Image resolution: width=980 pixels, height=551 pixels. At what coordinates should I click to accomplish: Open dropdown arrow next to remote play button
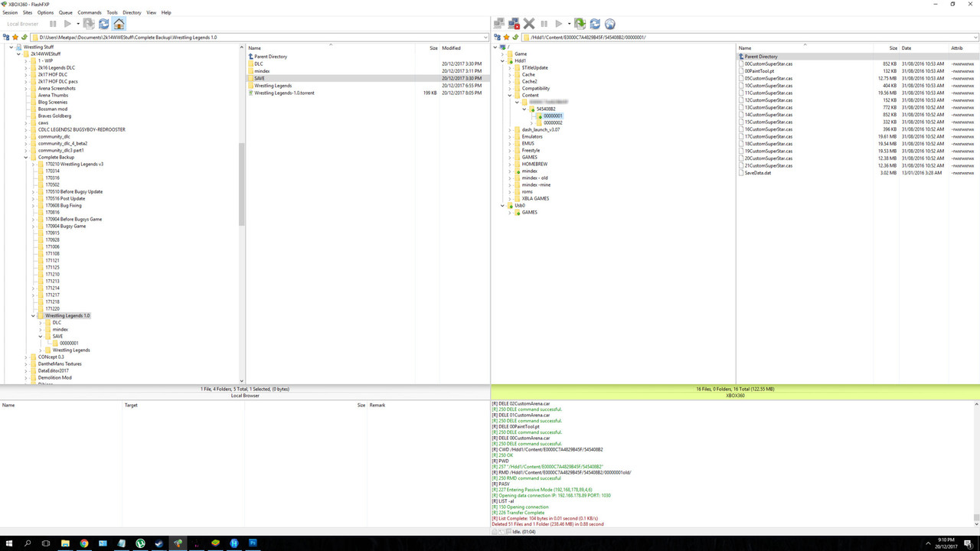tap(569, 24)
